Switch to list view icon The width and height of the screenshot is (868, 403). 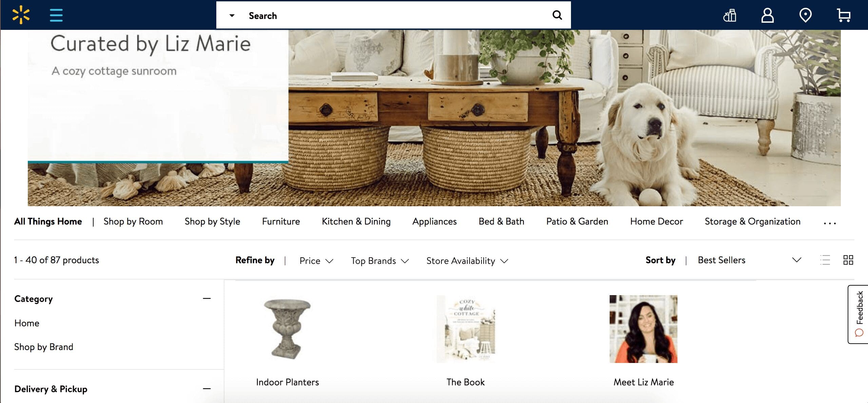pyautogui.click(x=825, y=260)
